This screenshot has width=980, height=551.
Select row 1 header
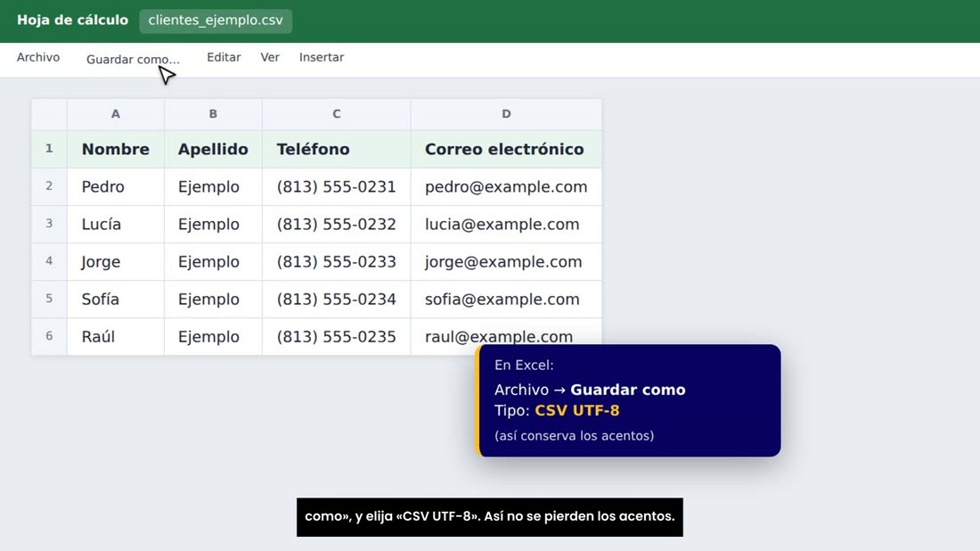pos(49,149)
